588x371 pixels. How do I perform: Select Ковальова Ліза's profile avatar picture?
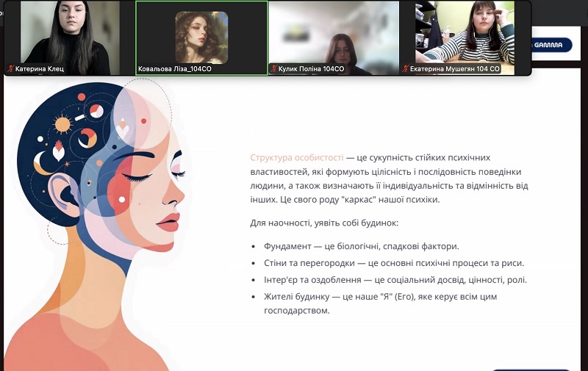[201, 37]
